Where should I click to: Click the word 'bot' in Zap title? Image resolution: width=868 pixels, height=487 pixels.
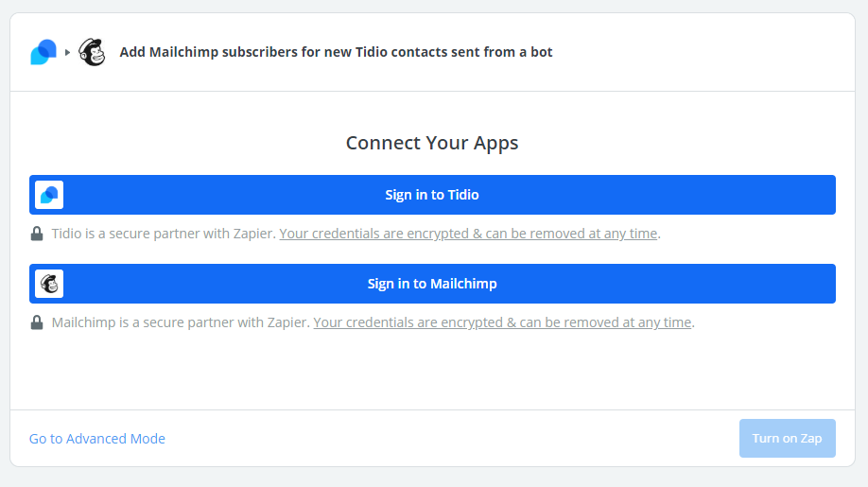click(x=542, y=52)
